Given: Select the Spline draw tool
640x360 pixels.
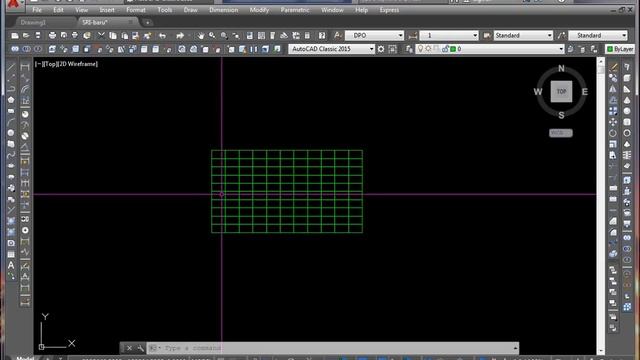Looking at the screenshot, I should pyautogui.click(x=11, y=155).
